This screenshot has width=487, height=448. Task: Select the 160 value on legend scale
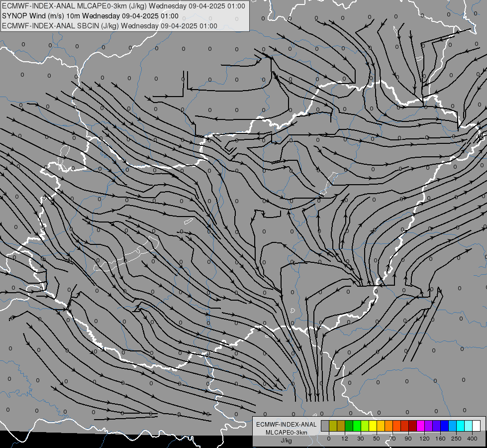pyautogui.click(x=440, y=439)
